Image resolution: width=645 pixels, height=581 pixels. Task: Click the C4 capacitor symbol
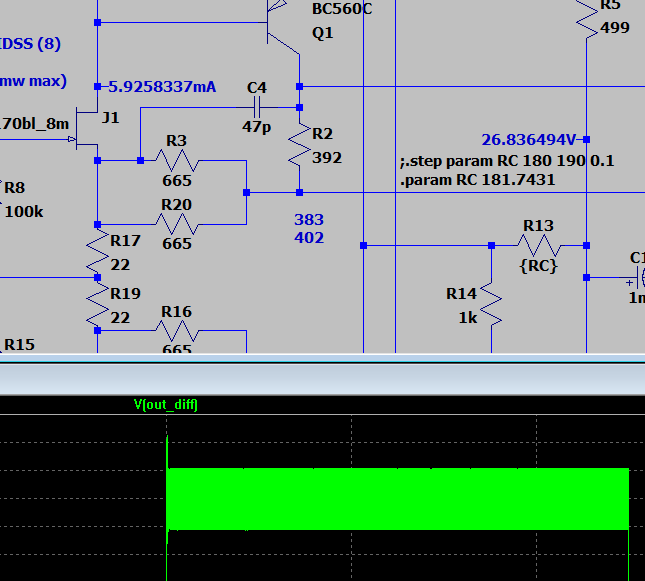pos(257,108)
